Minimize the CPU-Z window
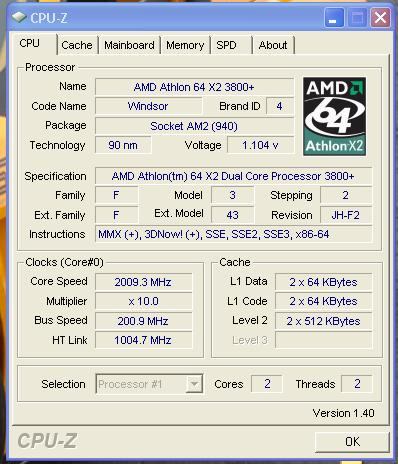This screenshot has width=398, height=464. point(334,18)
